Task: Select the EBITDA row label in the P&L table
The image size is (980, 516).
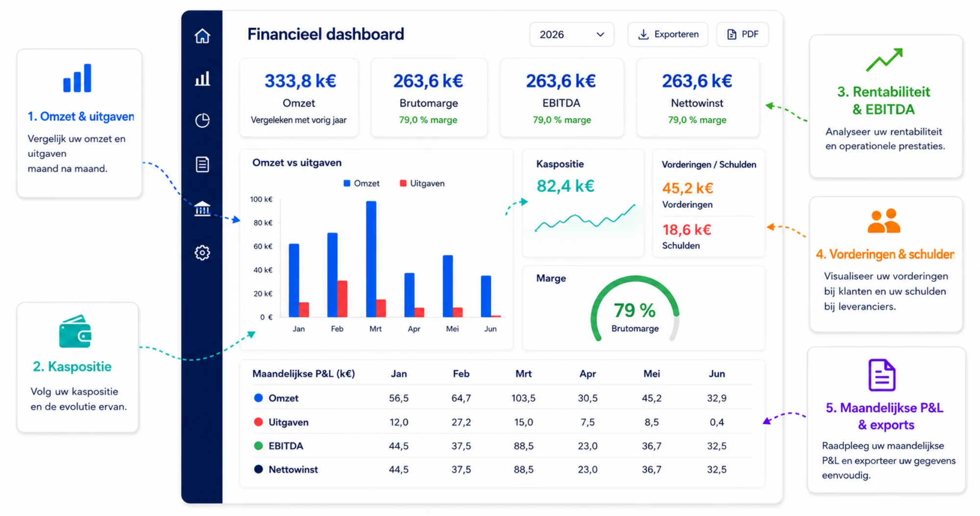Action: pyautogui.click(x=286, y=446)
